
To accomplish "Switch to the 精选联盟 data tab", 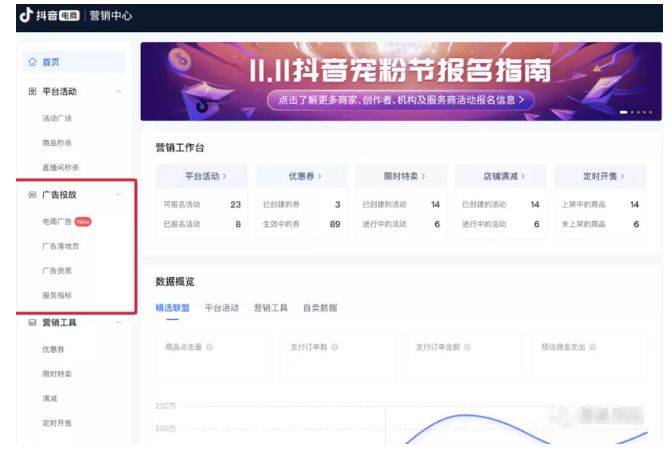I will [172, 308].
